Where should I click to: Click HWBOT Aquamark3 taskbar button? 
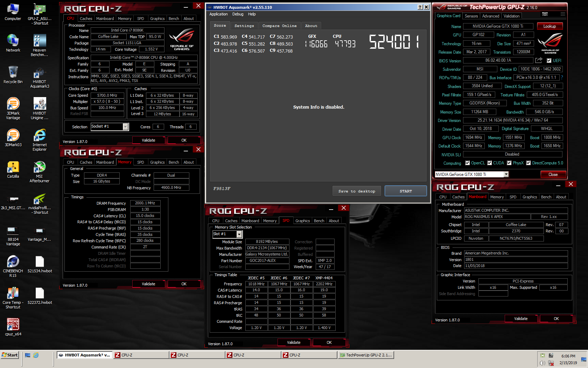(84, 355)
